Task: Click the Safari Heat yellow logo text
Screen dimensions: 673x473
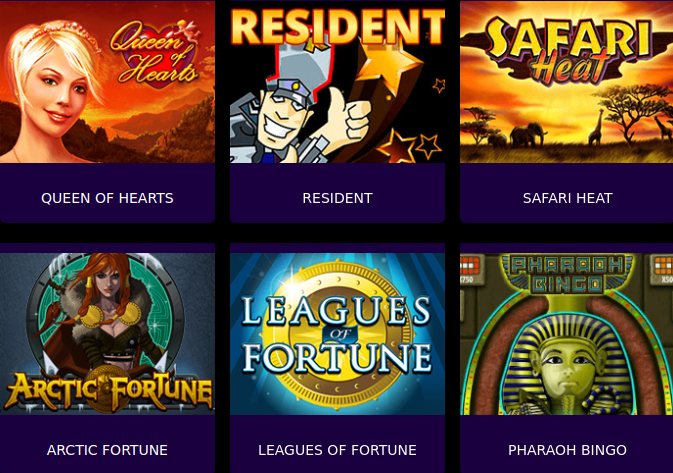Action: point(567,49)
